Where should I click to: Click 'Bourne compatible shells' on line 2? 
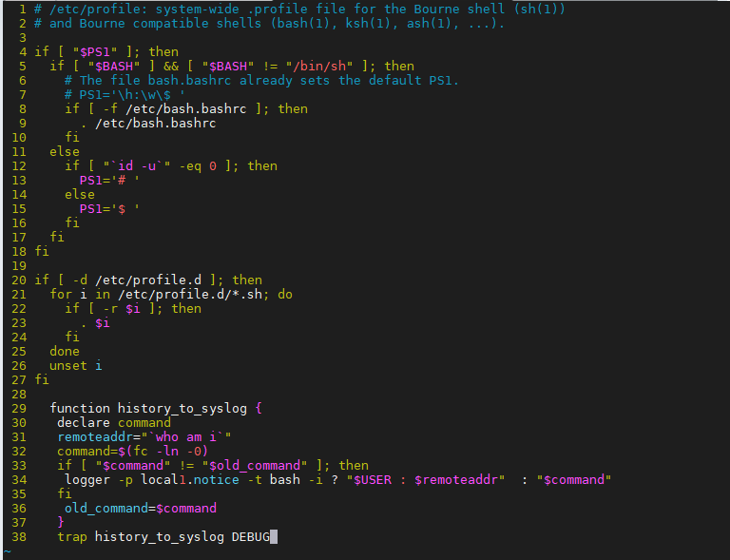(x=170, y=23)
